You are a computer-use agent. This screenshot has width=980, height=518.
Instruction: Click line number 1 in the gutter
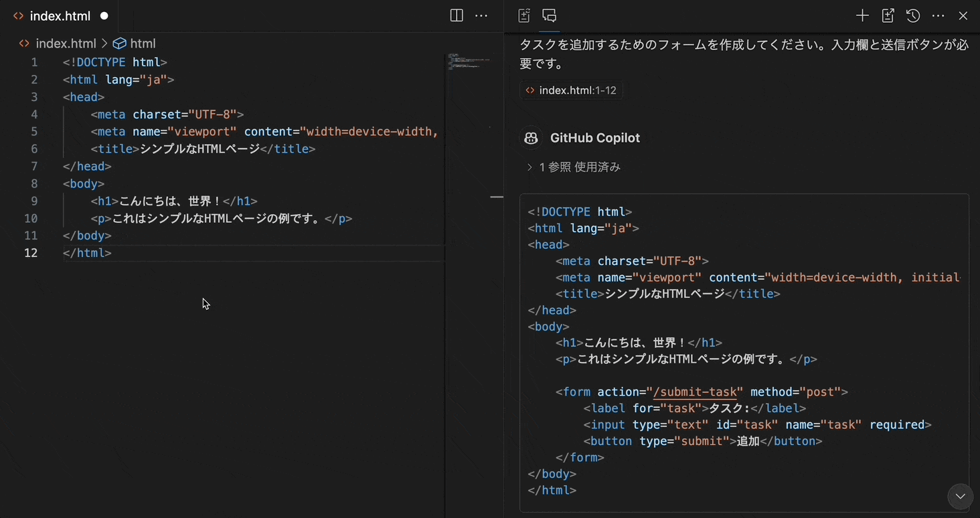pyautogui.click(x=34, y=62)
